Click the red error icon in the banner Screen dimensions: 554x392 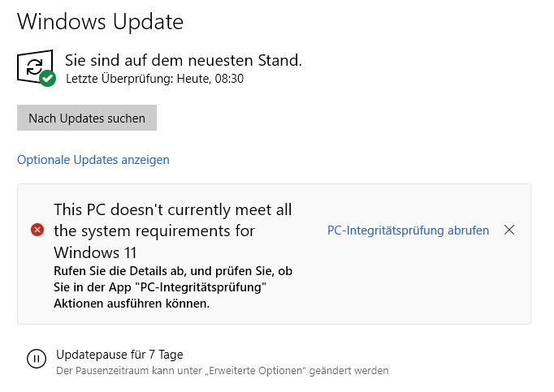[37, 230]
